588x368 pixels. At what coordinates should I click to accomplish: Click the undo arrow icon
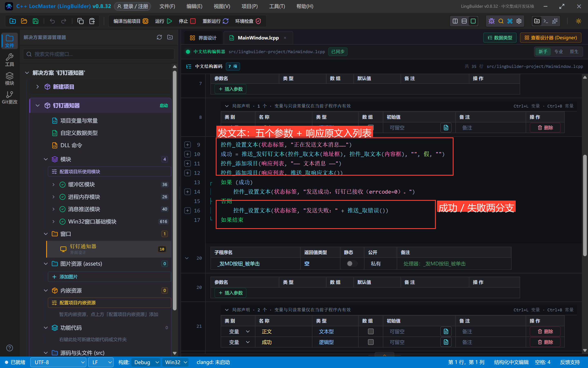click(x=52, y=21)
